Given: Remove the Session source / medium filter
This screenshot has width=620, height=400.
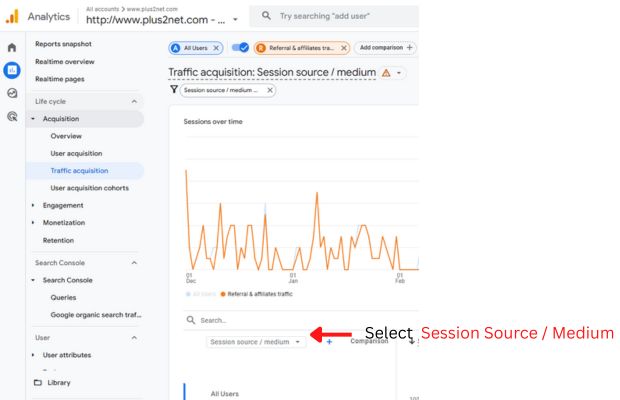Looking at the screenshot, I should point(269,90).
